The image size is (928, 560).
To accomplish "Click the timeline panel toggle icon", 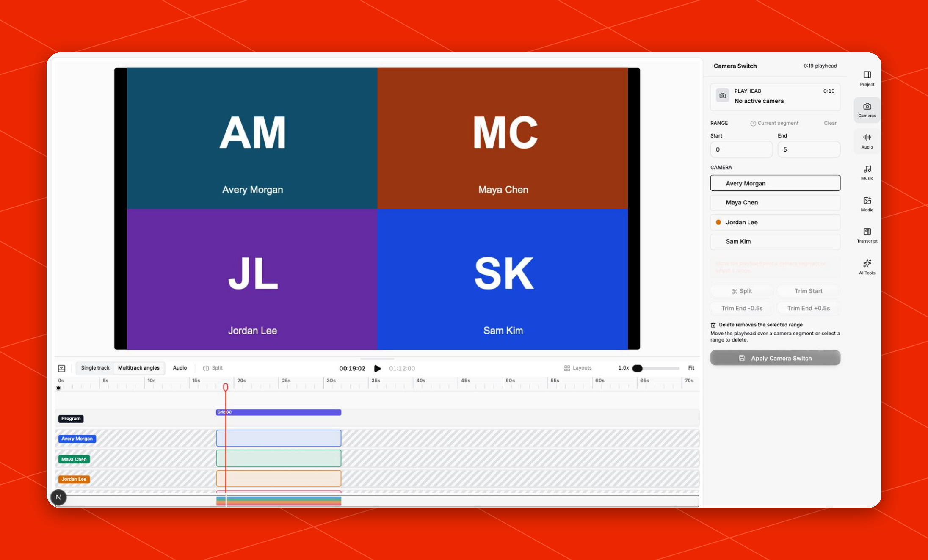I will [61, 368].
